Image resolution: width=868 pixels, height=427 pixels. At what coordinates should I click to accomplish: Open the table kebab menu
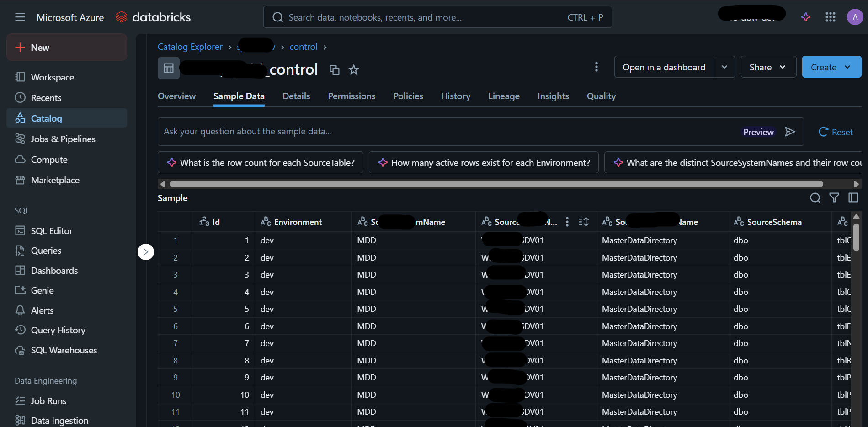[x=596, y=67]
